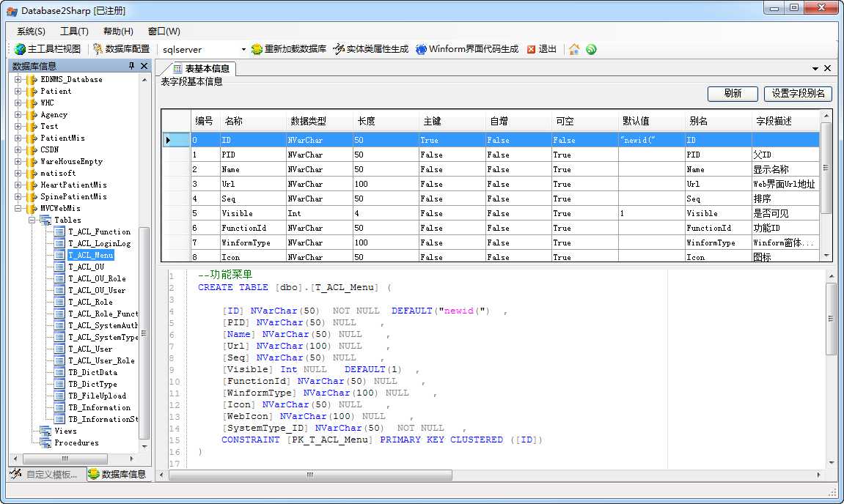Open the sqlserver database type dropdown
Viewport: 844px width, 504px height.
pyautogui.click(x=243, y=50)
